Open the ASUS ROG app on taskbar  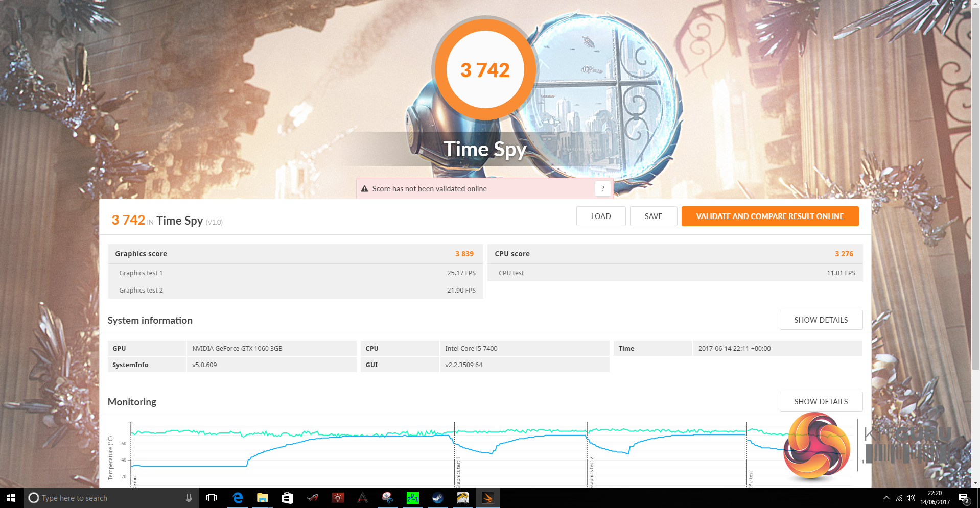click(312, 498)
